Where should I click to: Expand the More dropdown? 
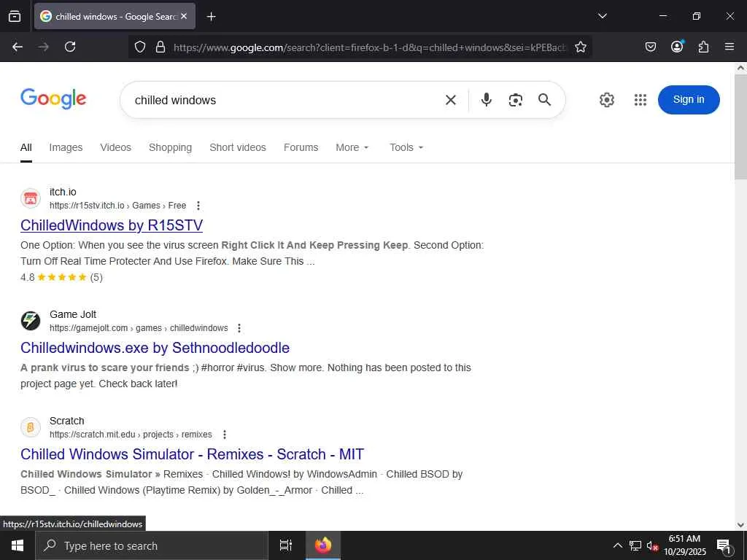352,147
